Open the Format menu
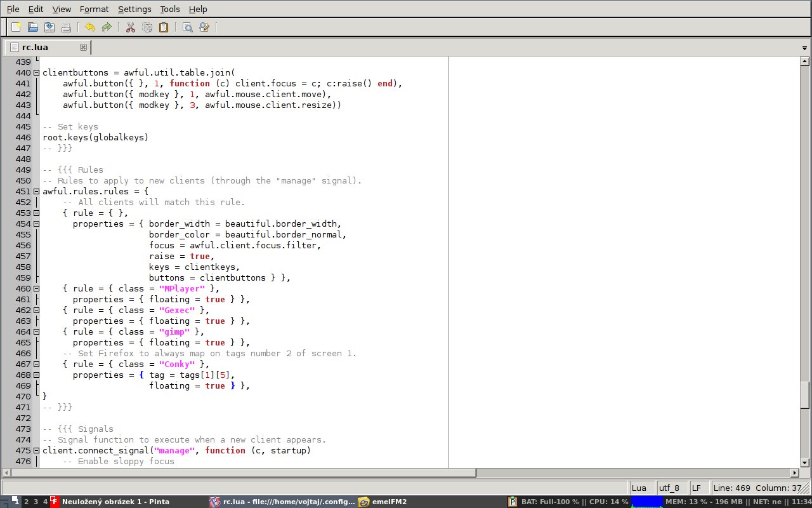Image resolution: width=812 pixels, height=508 pixels. pos(94,9)
